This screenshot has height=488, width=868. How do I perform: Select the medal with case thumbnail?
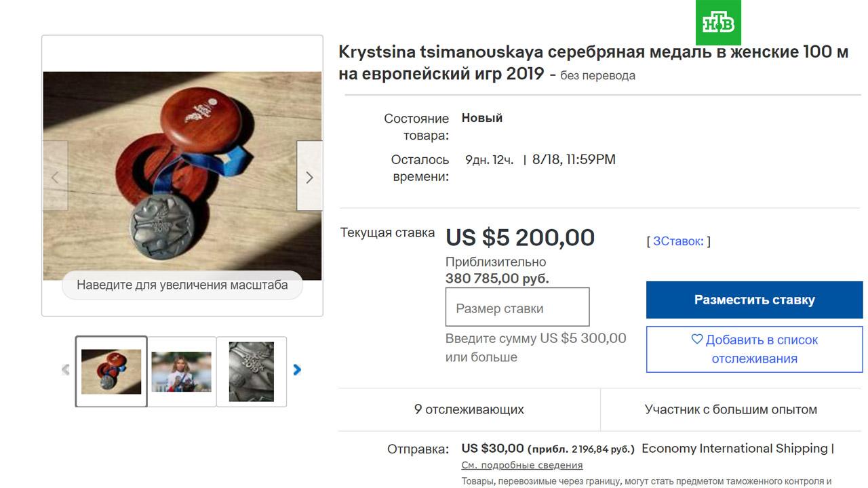click(111, 371)
